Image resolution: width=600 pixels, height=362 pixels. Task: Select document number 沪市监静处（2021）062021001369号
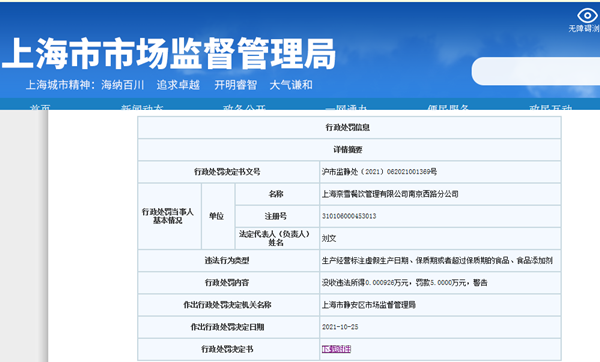[x=379, y=172]
